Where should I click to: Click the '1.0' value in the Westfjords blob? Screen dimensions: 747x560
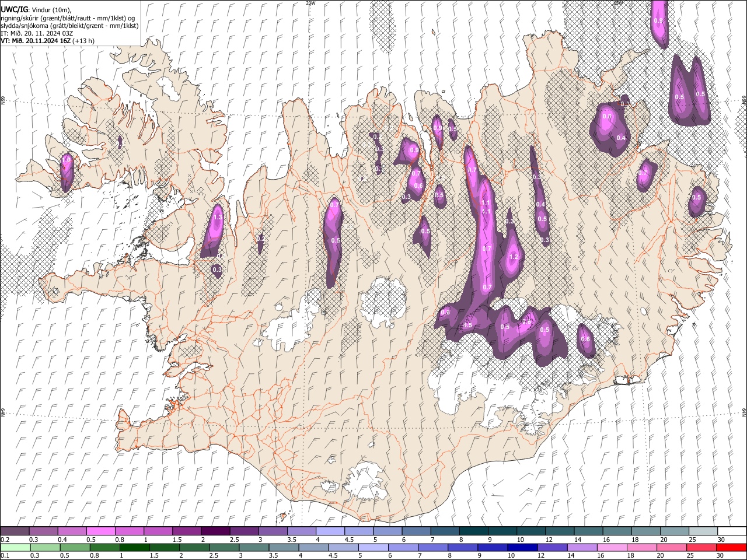(x=67, y=159)
